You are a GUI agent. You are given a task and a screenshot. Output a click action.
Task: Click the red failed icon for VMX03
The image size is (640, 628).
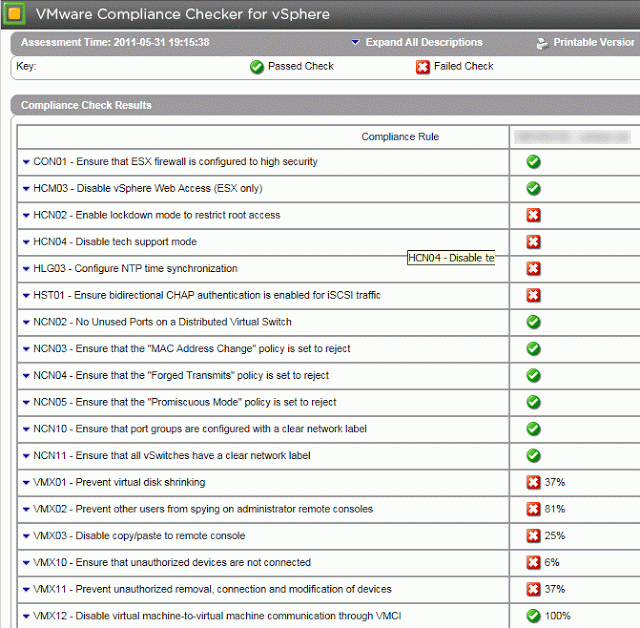click(533, 536)
